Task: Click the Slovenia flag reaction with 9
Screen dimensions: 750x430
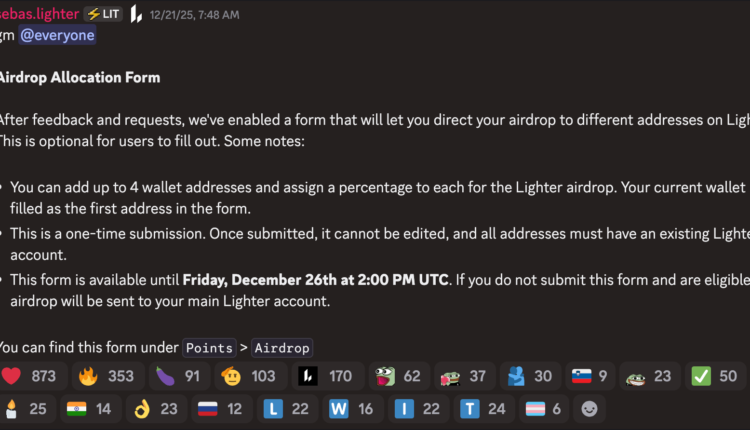Action: [x=589, y=376]
